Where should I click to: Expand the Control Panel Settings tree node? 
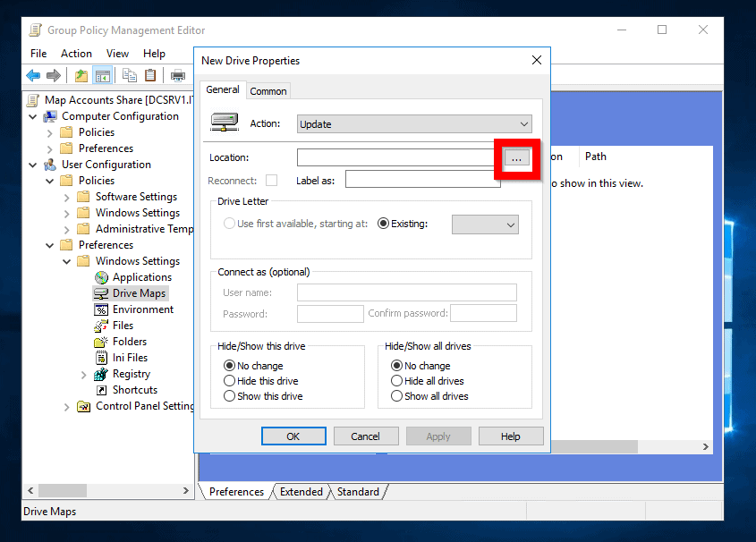(x=67, y=406)
